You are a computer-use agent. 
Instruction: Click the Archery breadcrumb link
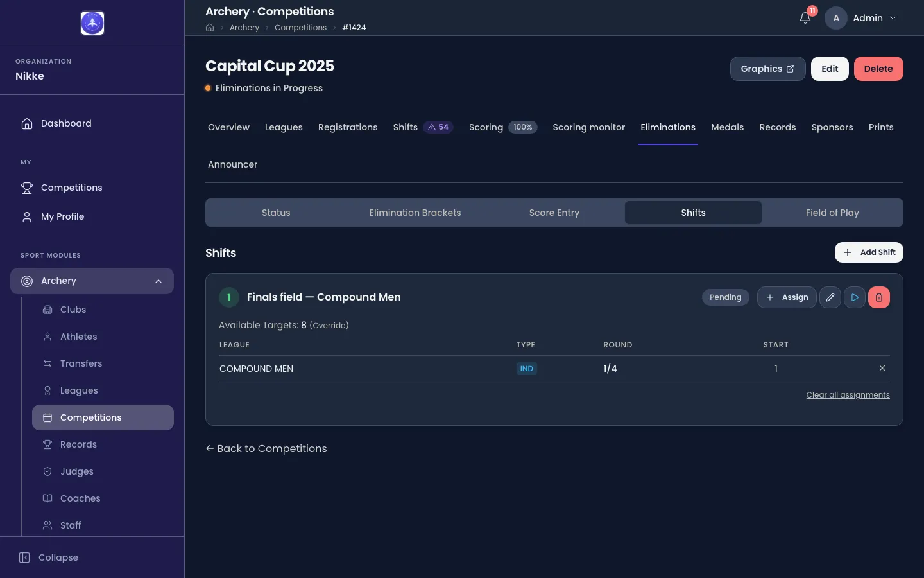coord(244,28)
